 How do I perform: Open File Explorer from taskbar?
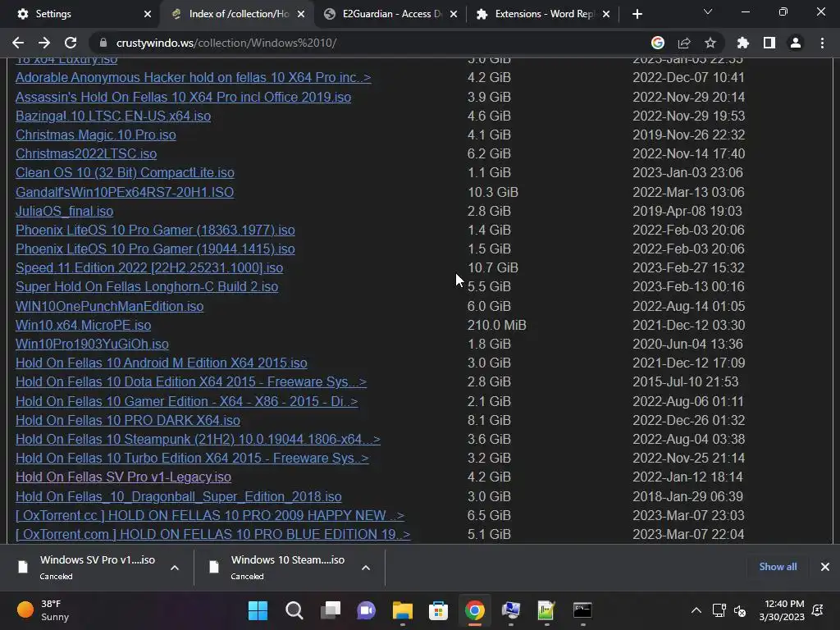(x=402, y=610)
